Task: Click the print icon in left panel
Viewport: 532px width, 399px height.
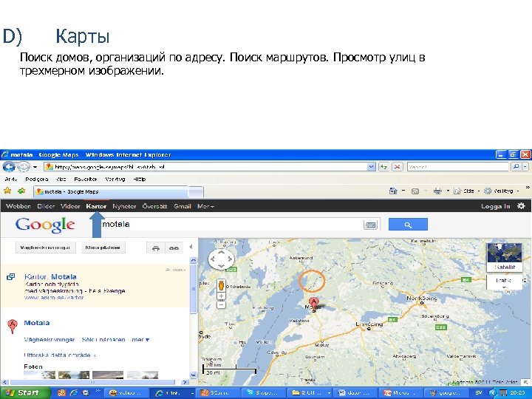Action: 156,248
